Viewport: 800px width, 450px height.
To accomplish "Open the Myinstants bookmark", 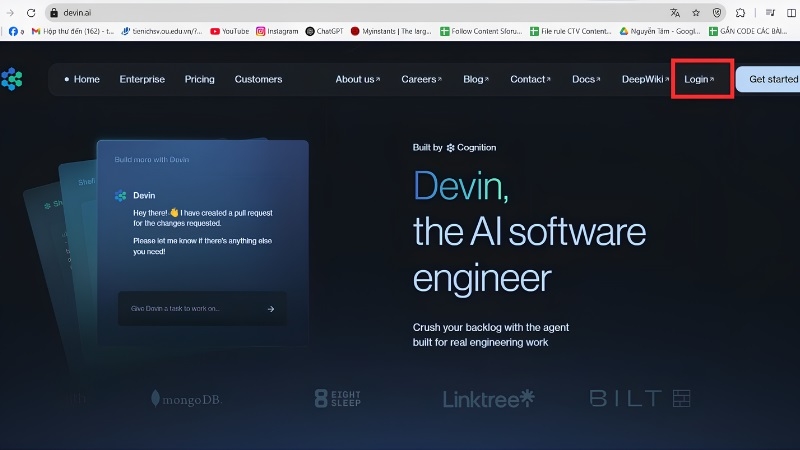I will [x=391, y=31].
